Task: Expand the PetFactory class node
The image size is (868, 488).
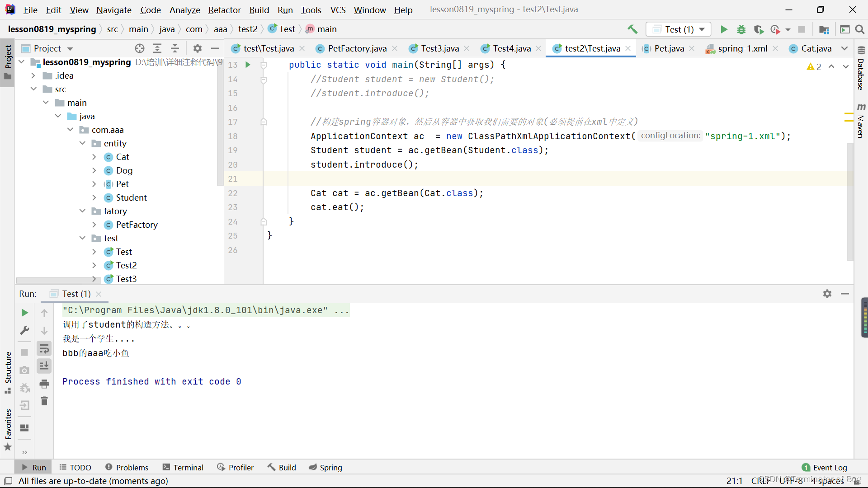Action: (94, 225)
